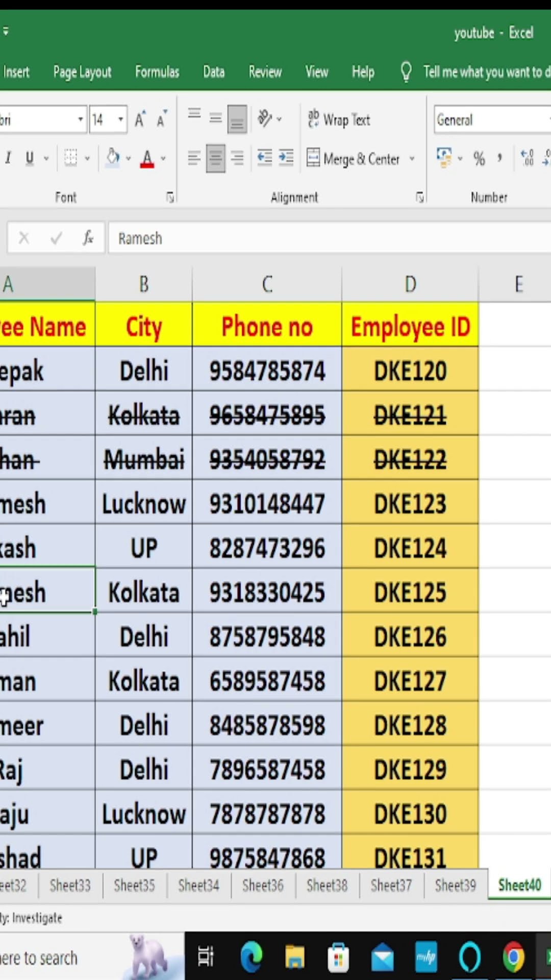Confirm formula bar entry with checkmark
Viewport: 551px width, 980px height.
(x=56, y=238)
